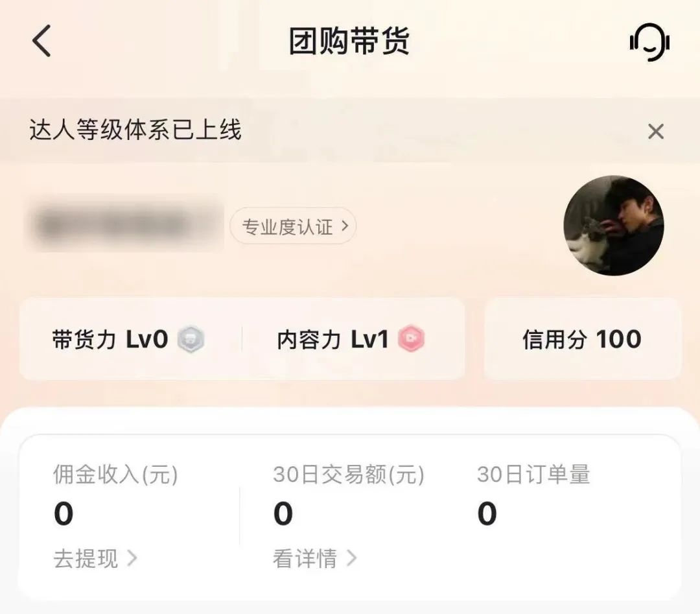This screenshot has width=700, height=614.
Task: Tap the back arrow at top left
Action: point(41,40)
